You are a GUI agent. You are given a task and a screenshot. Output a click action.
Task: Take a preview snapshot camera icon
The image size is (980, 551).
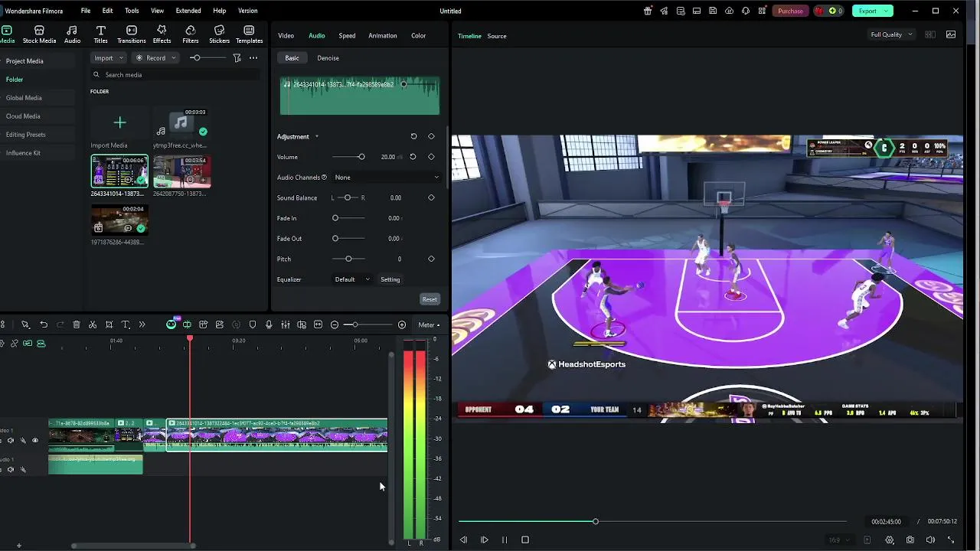point(910,540)
